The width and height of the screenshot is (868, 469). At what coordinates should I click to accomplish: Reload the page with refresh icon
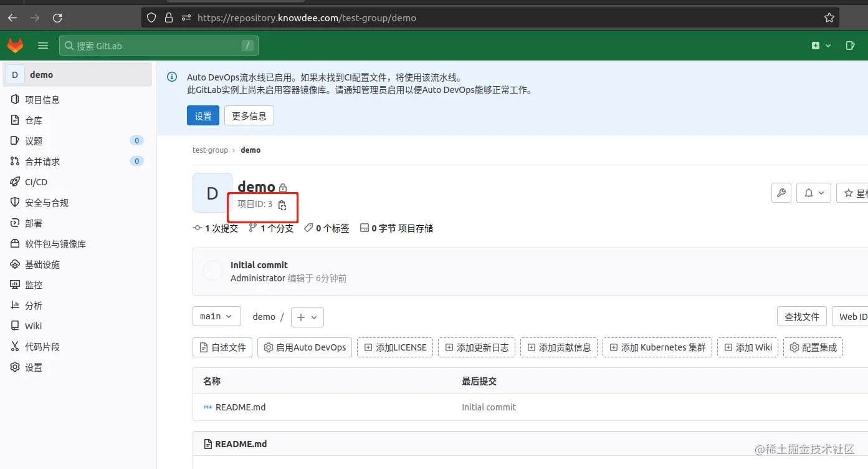coord(57,18)
